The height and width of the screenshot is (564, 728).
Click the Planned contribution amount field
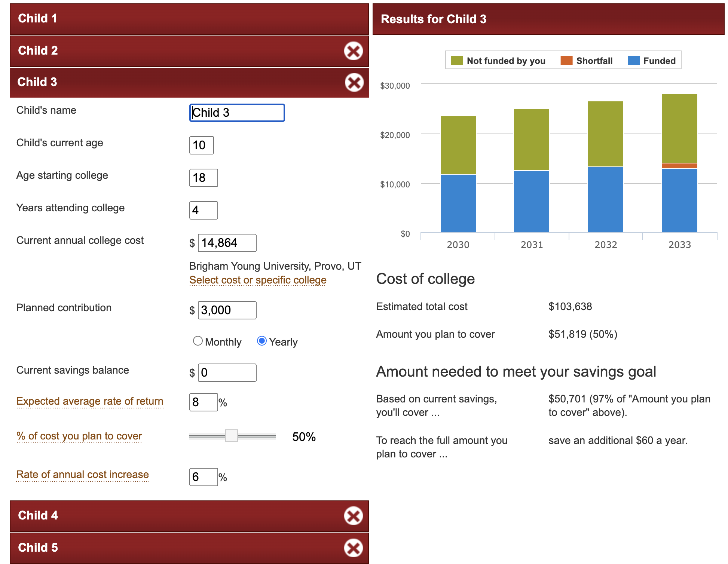[227, 310]
